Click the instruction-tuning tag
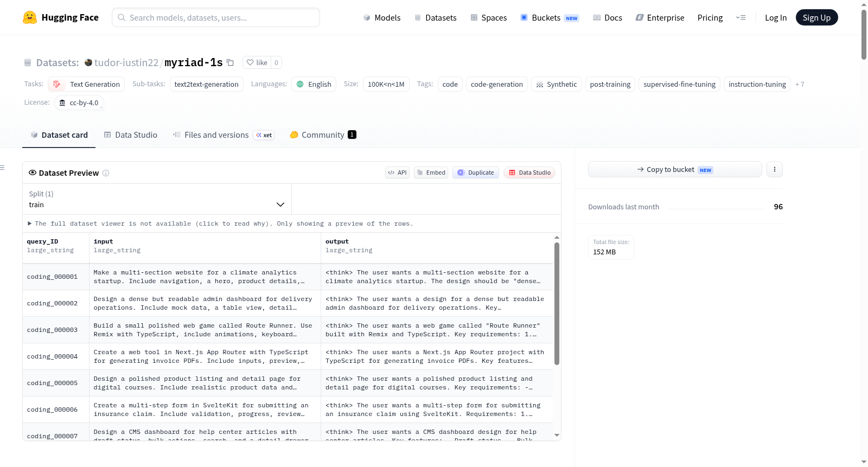This screenshot has height=467, width=868. (x=757, y=84)
